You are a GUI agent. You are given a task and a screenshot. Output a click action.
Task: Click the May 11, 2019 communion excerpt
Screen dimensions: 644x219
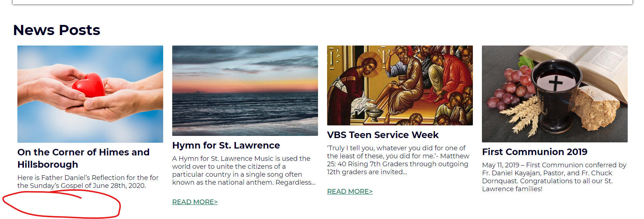point(554,177)
